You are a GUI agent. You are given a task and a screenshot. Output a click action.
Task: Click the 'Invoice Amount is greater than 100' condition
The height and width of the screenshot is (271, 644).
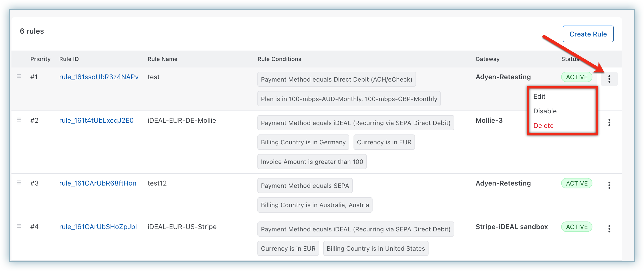click(312, 162)
